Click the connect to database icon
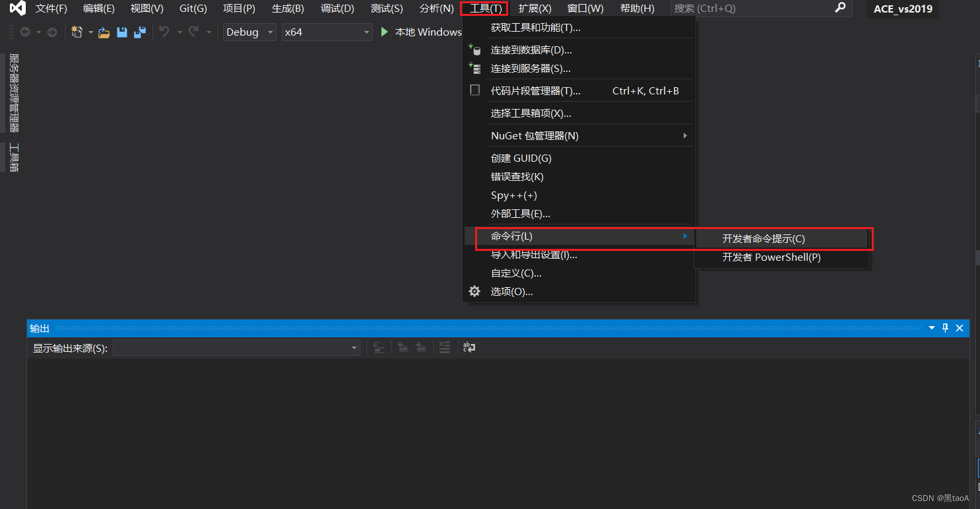980x509 pixels. click(x=474, y=50)
